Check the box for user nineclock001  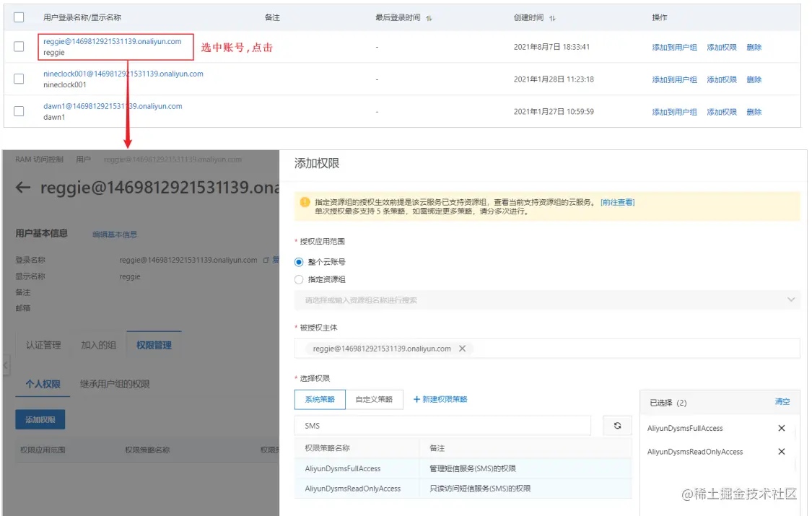pos(19,79)
